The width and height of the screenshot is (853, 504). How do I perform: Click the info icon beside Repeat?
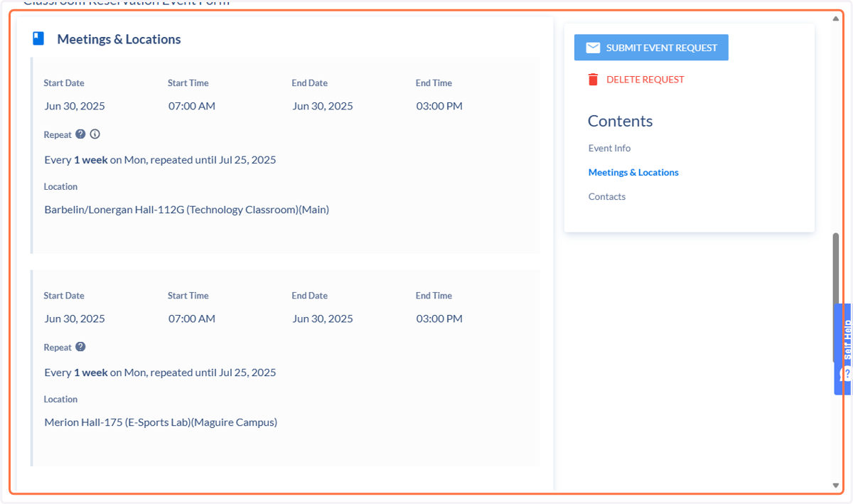tap(95, 134)
